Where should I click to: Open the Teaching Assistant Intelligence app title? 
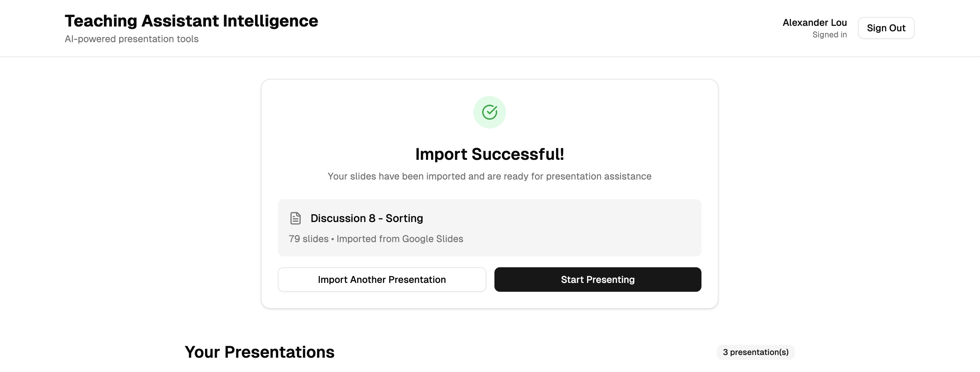click(191, 21)
